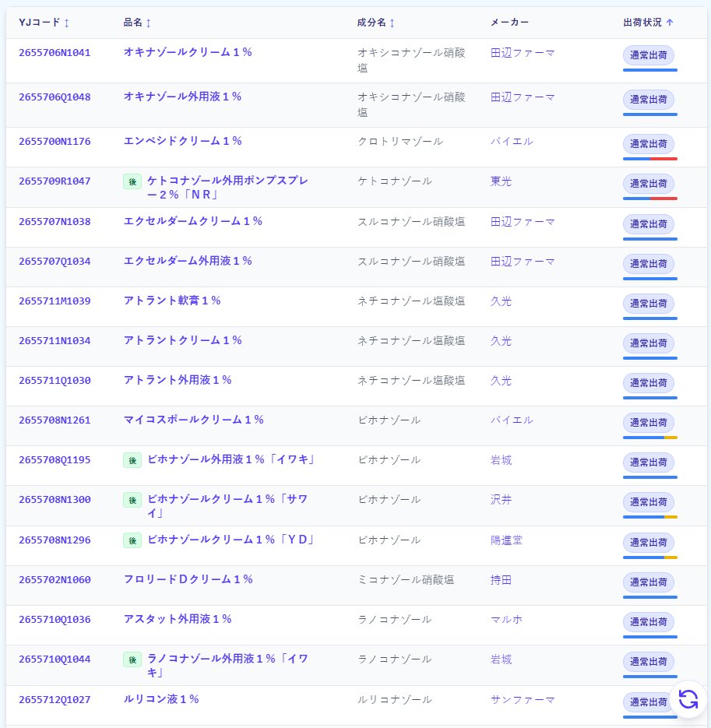Click the refresh icon button at bottom right

coord(688,699)
